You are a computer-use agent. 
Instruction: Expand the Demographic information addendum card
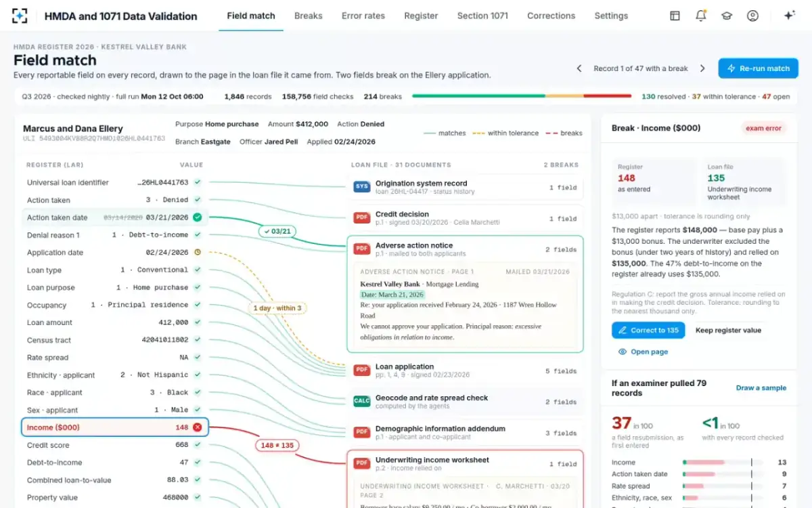click(x=465, y=432)
